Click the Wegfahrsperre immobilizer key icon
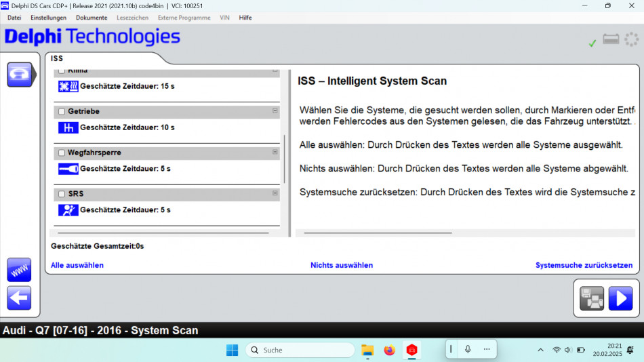This screenshot has width=644, height=362. coord(68,169)
